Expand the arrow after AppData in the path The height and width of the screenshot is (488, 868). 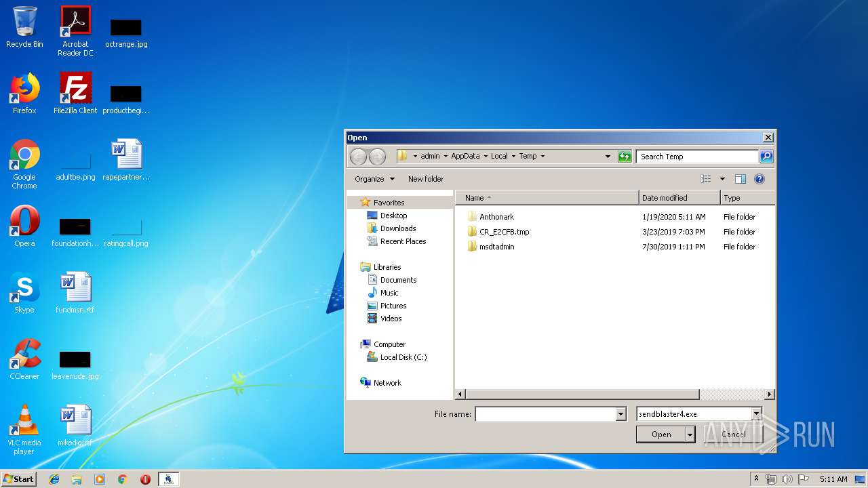486,156
